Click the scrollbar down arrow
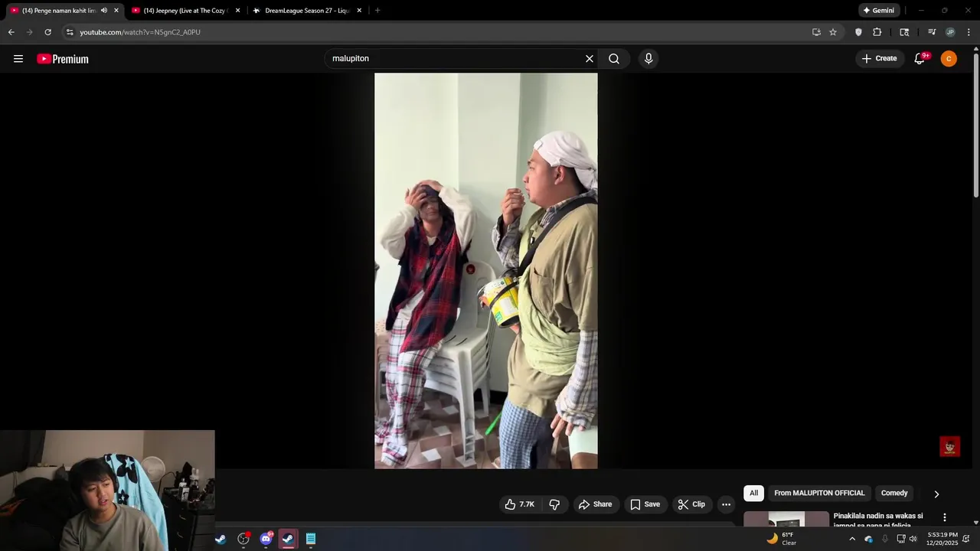 975,522
